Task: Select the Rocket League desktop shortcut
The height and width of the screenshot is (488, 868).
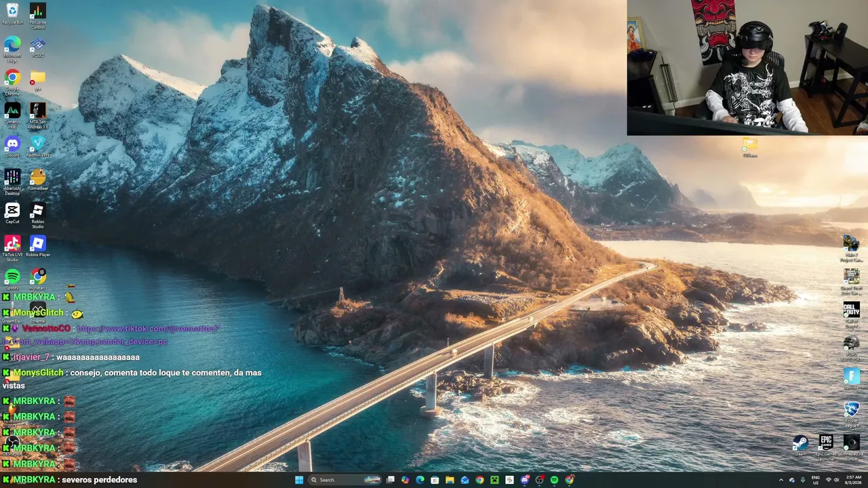Action: pos(851,414)
